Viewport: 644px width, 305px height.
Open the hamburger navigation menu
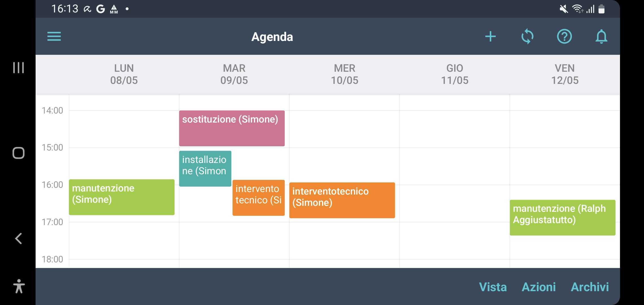point(54,36)
